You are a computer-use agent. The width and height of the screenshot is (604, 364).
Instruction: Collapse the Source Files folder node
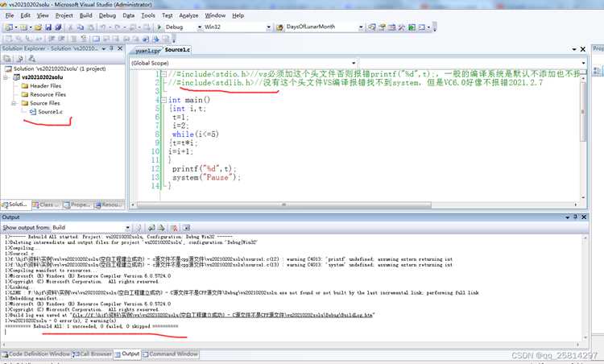14,103
